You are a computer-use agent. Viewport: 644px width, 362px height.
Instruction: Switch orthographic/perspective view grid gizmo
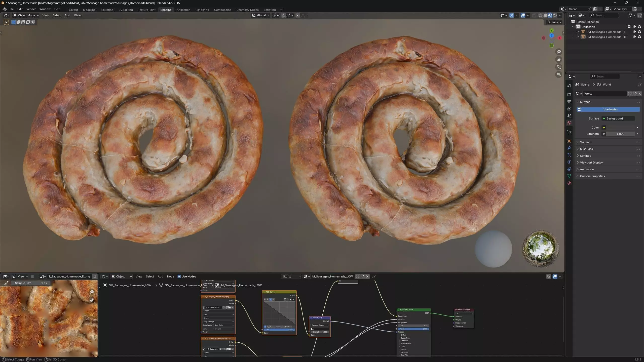[559, 74]
